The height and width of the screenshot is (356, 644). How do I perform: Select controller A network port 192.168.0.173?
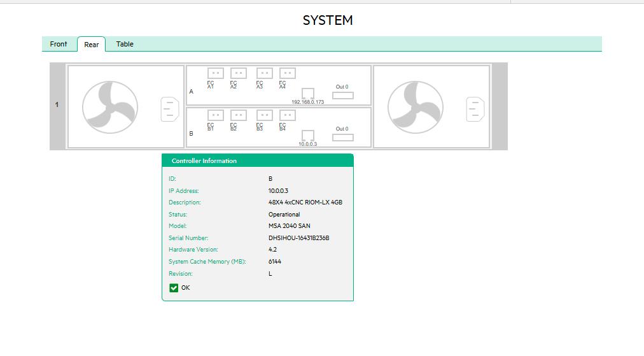(308, 94)
